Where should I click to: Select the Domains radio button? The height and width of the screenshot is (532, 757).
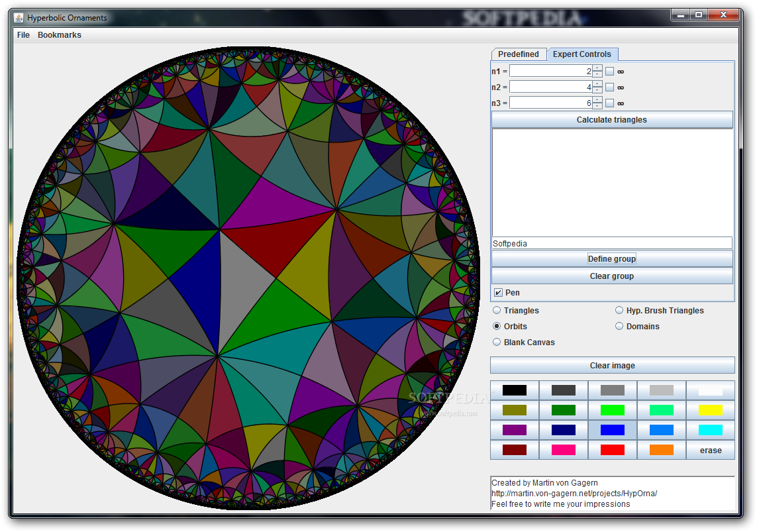[619, 326]
